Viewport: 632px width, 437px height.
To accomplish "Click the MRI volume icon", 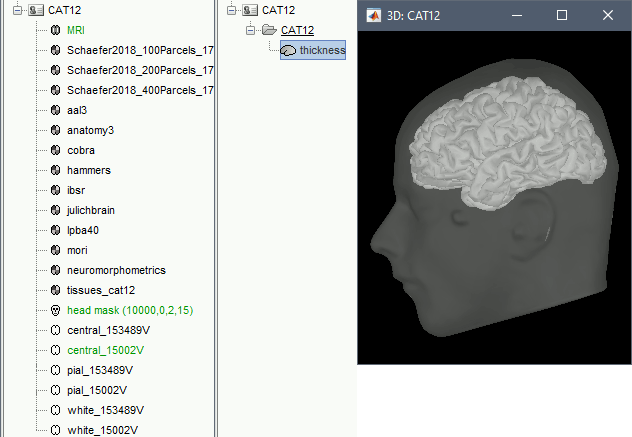I will 55,30.
